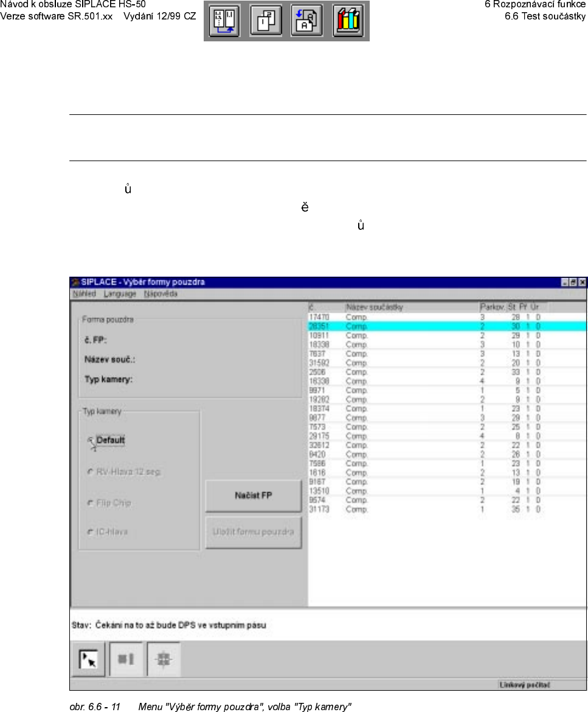Select list row 19282
This screenshot has width=588, height=712.
click(x=447, y=399)
